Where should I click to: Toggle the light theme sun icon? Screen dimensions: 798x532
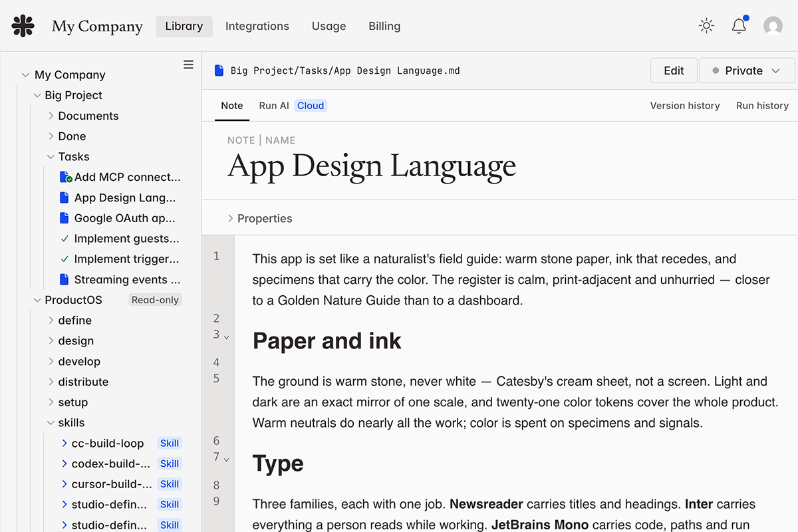[x=706, y=26]
